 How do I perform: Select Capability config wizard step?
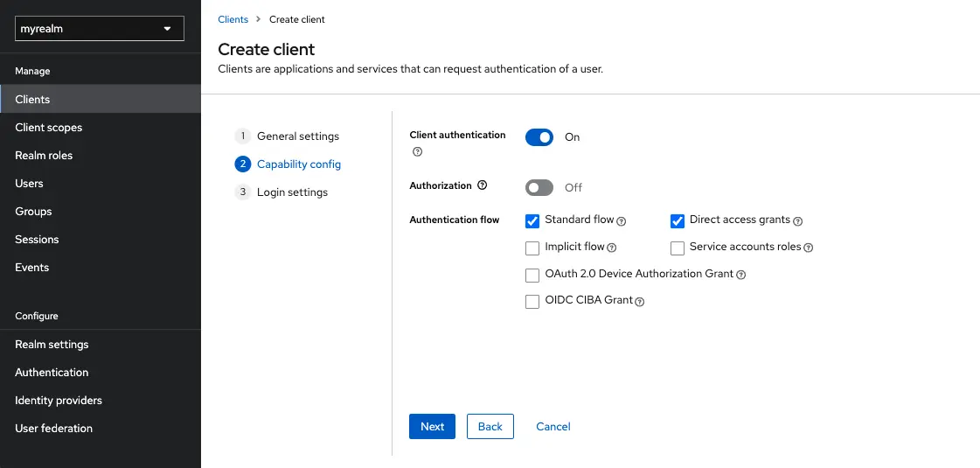coord(288,164)
